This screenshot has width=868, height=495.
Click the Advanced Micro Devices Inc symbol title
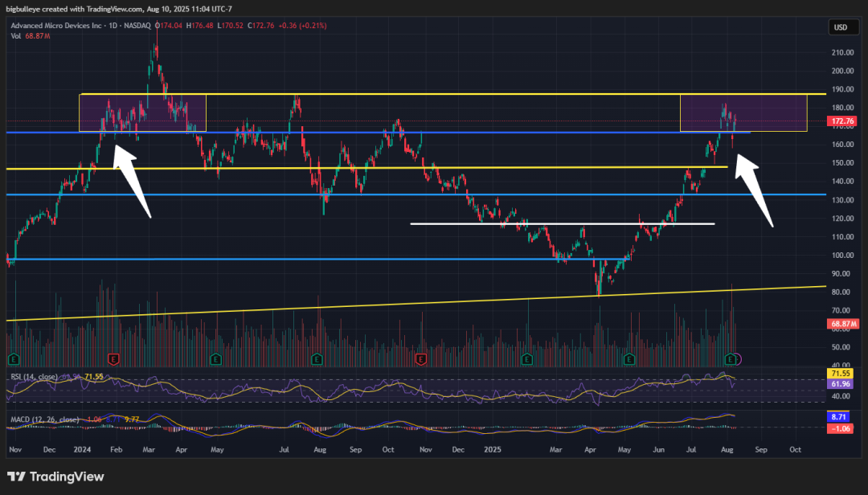(x=56, y=26)
